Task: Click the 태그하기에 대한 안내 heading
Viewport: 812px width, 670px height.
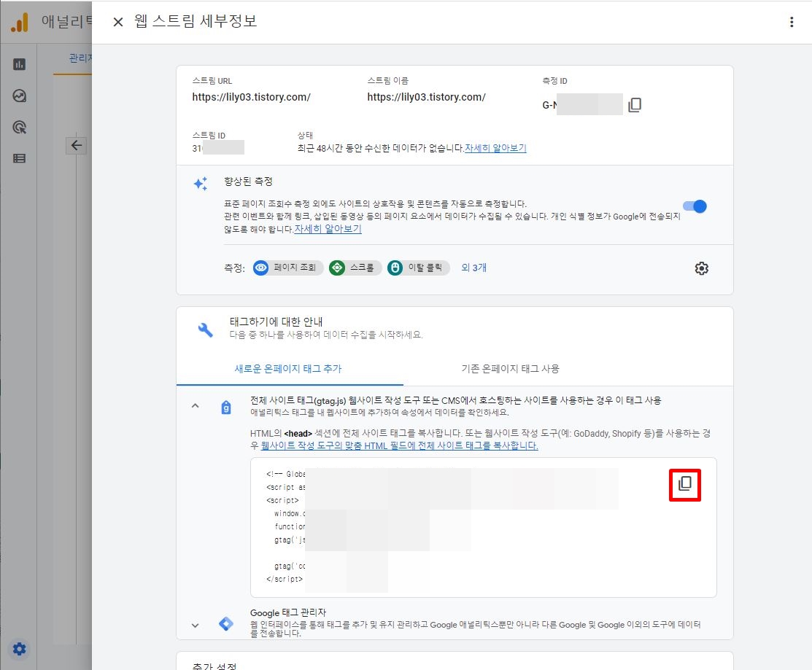Action: [x=276, y=322]
